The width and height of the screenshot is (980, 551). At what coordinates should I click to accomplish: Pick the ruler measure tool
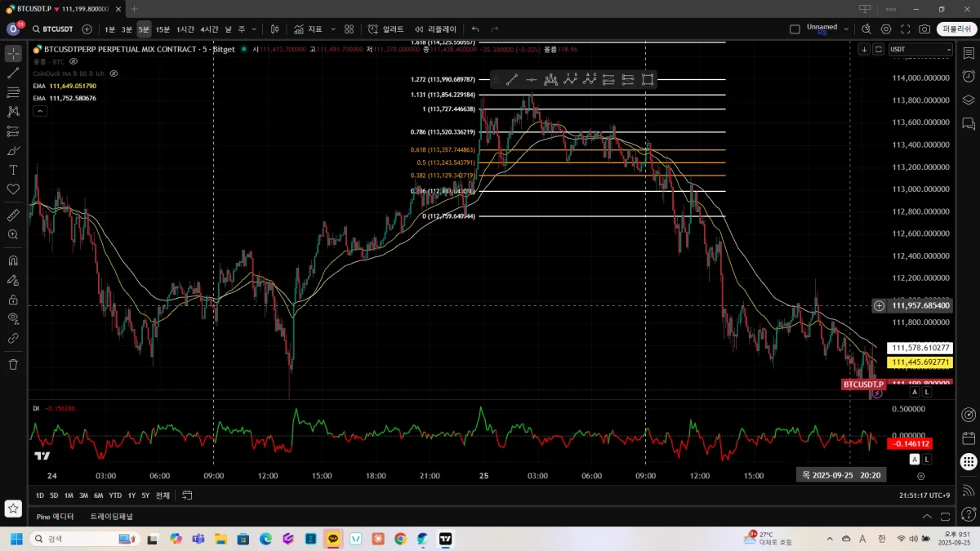coord(13,216)
